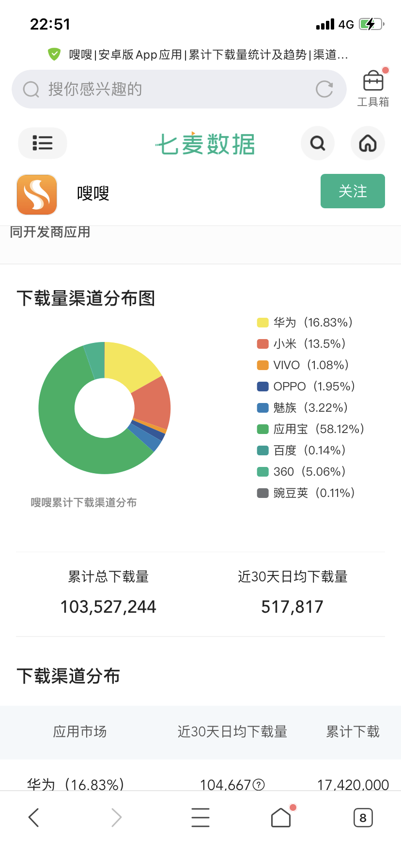The image size is (401, 868).
Task: Click 近30天日均下载量 table column header
Action: (232, 731)
